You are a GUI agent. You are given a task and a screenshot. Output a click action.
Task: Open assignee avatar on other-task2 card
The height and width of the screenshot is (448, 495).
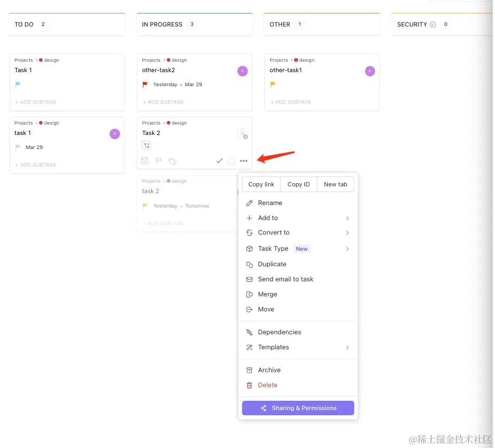243,71
